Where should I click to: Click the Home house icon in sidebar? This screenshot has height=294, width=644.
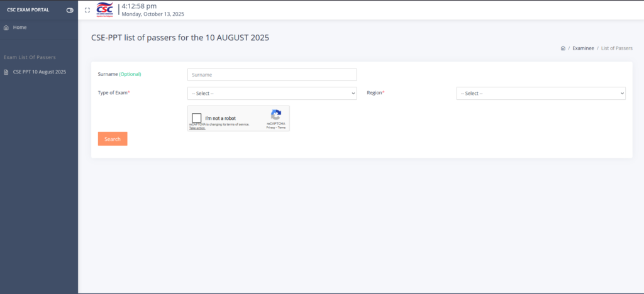pos(6,28)
